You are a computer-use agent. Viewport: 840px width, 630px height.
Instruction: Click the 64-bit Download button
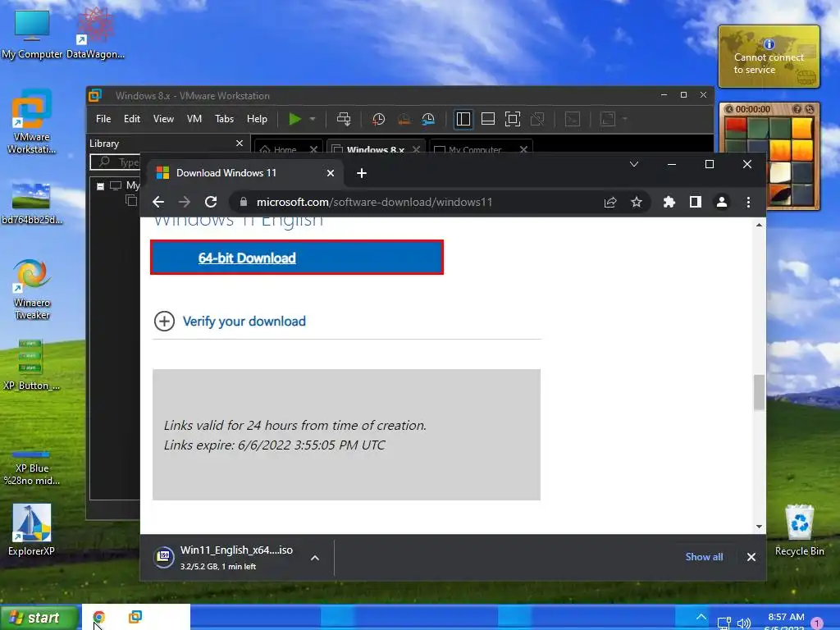point(297,258)
